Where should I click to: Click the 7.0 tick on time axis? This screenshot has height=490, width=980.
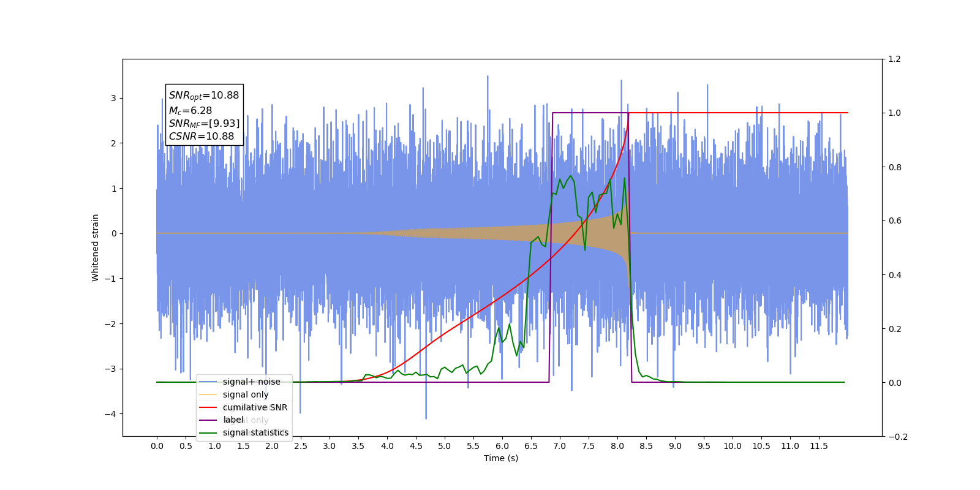pos(560,446)
